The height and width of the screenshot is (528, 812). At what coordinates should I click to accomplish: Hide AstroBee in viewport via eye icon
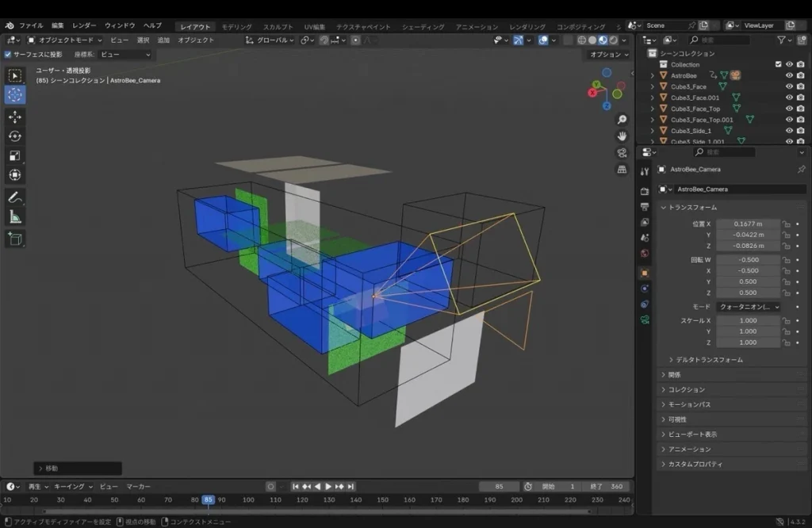coord(789,75)
